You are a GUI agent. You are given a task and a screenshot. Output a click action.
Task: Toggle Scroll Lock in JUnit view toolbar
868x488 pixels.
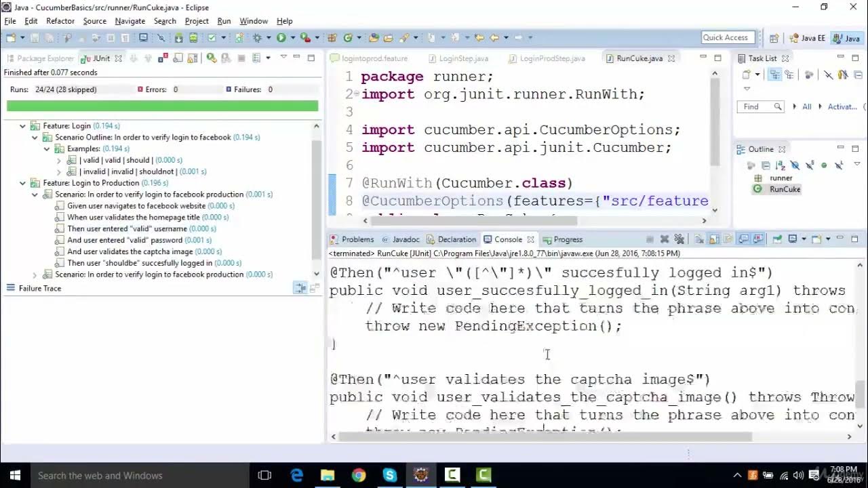193,58
